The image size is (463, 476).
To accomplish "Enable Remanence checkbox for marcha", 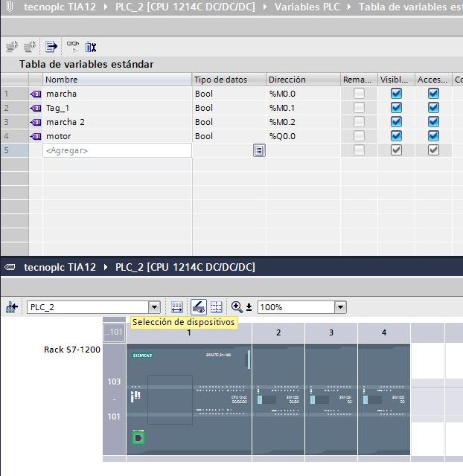I will click(359, 94).
